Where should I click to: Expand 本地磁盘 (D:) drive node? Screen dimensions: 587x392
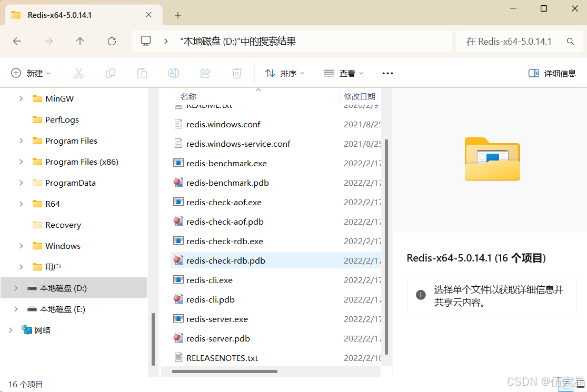point(16,288)
